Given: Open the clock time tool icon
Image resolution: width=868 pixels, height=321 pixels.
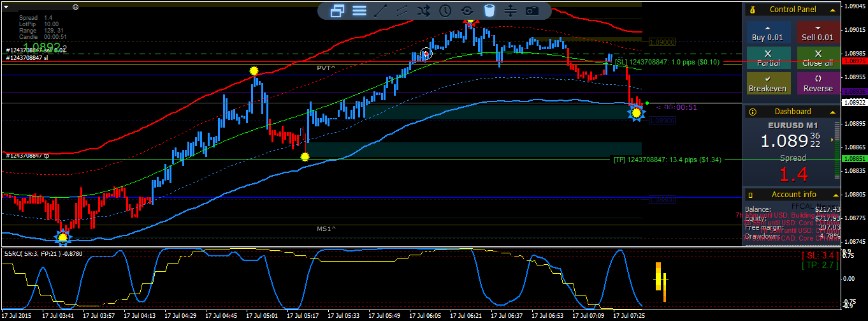Looking at the screenshot, I should tap(445, 10).
